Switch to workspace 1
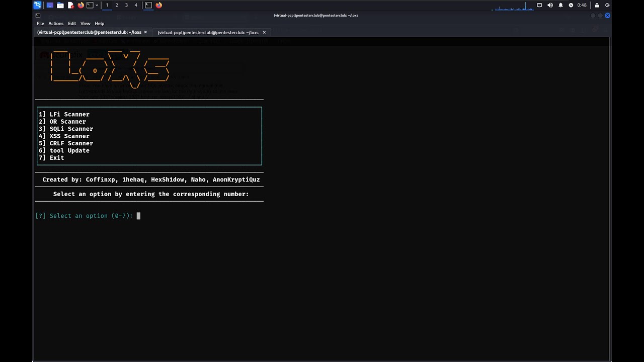This screenshot has width=644, height=362. 107,5
